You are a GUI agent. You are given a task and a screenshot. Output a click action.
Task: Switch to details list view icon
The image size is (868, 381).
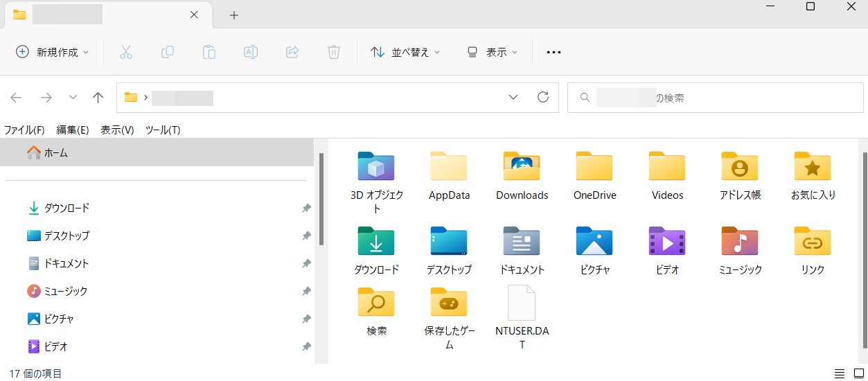tap(839, 373)
